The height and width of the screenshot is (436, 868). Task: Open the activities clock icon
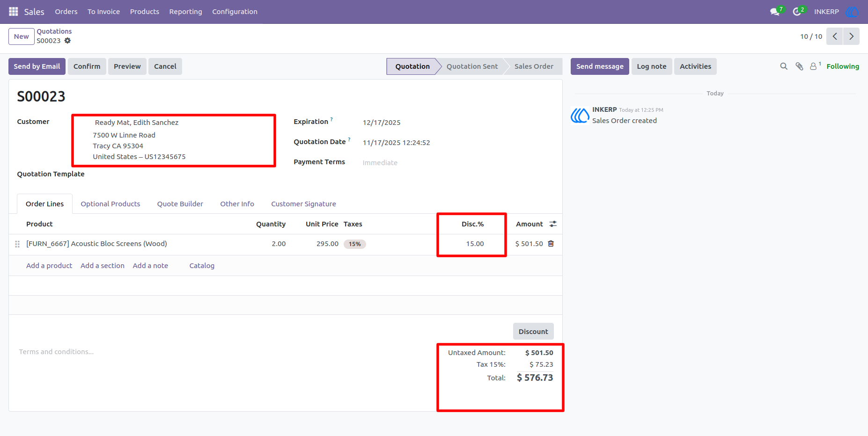[x=796, y=12]
